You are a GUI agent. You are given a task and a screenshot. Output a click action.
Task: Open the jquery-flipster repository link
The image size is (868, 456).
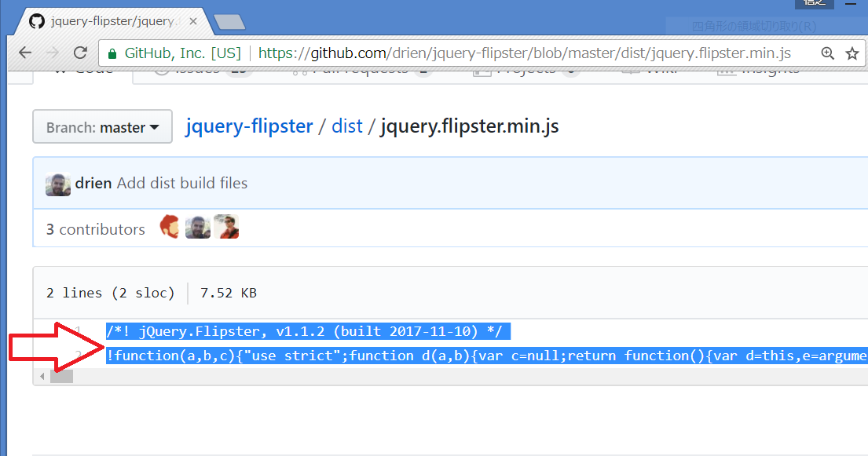pyautogui.click(x=249, y=126)
